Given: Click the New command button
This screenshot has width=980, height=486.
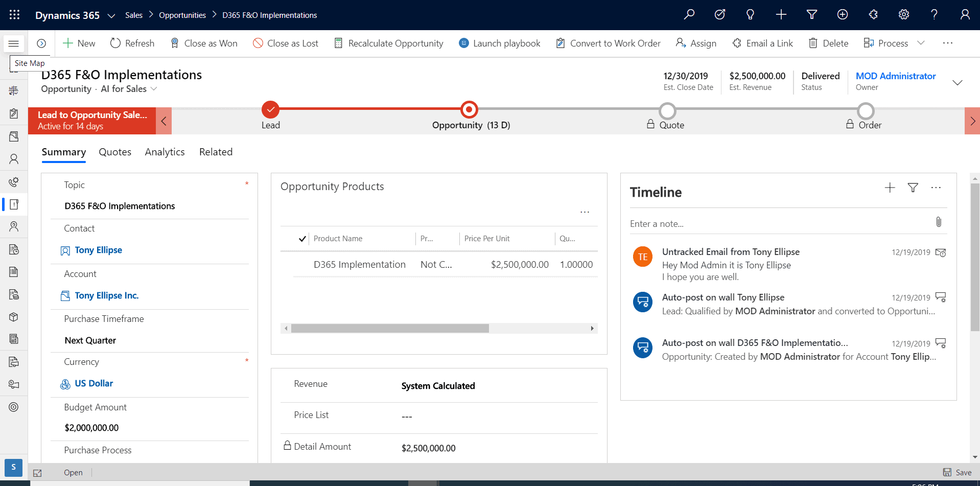Looking at the screenshot, I should [79, 43].
